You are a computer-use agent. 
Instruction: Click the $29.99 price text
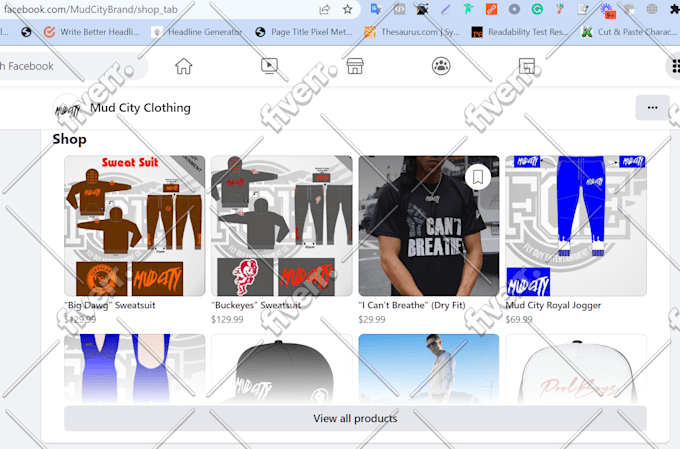pyautogui.click(x=372, y=320)
